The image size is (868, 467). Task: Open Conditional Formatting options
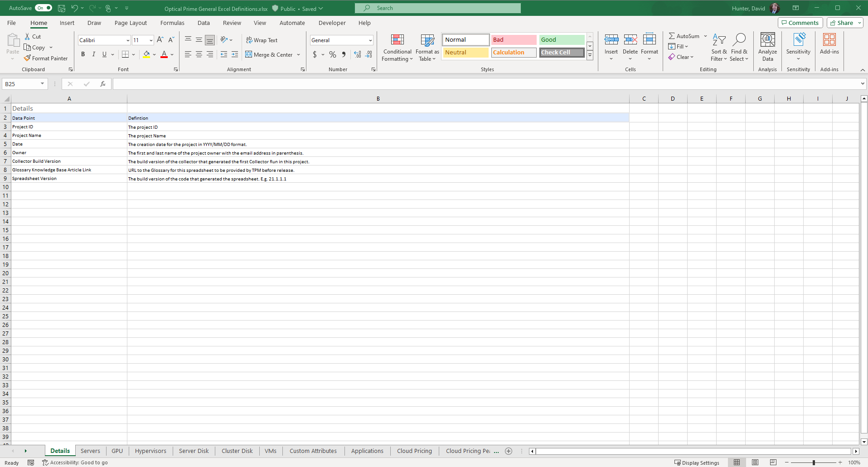click(397, 48)
